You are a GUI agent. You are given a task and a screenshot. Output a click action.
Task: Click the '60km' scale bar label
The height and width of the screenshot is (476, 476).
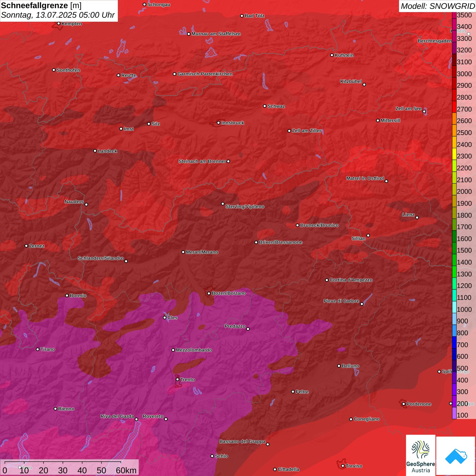[x=126, y=471]
